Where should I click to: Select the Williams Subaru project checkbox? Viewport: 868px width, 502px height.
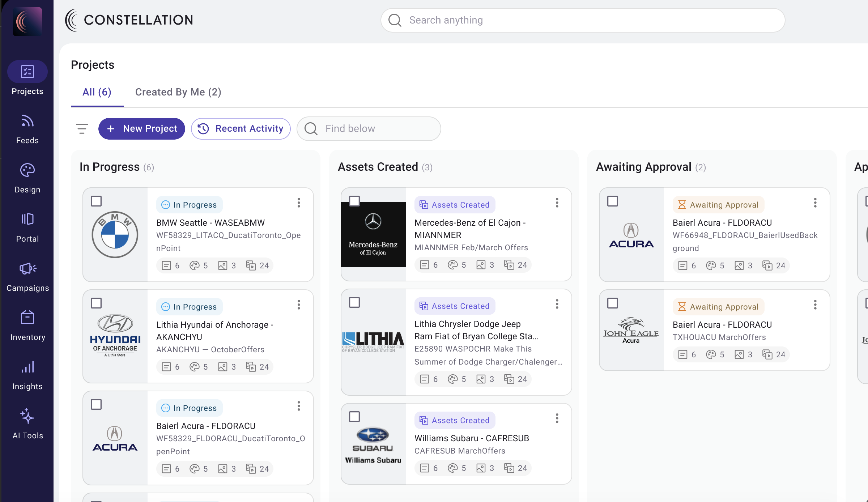click(x=354, y=417)
